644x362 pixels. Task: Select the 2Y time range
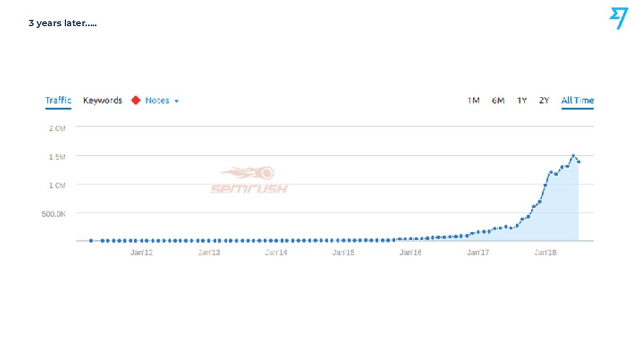(x=544, y=101)
